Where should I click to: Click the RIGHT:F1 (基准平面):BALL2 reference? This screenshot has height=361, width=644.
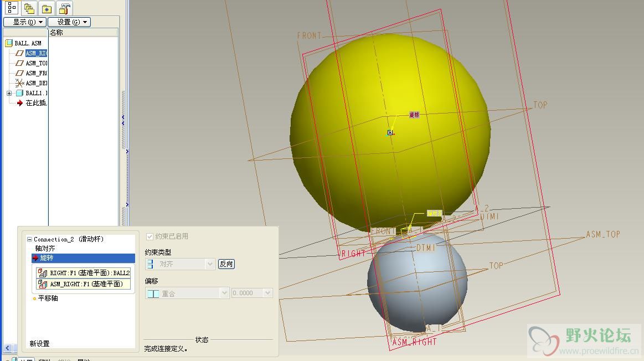pyautogui.click(x=84, y=273)
